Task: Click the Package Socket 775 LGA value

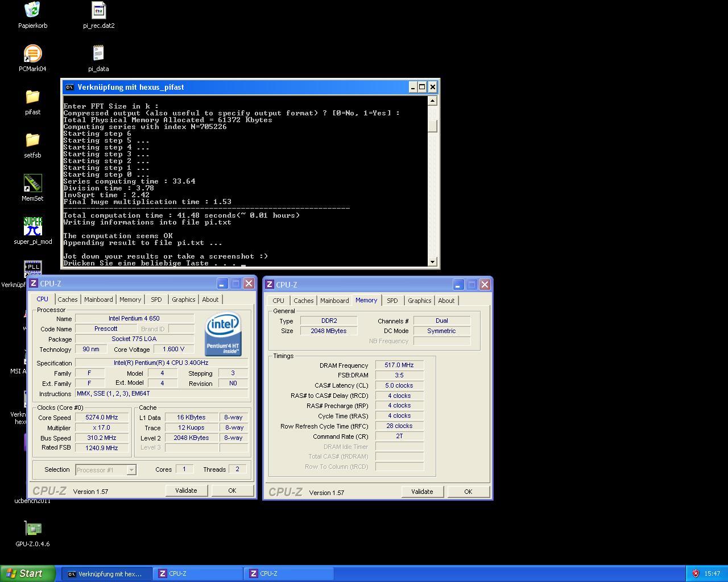Action: [134, 339]
